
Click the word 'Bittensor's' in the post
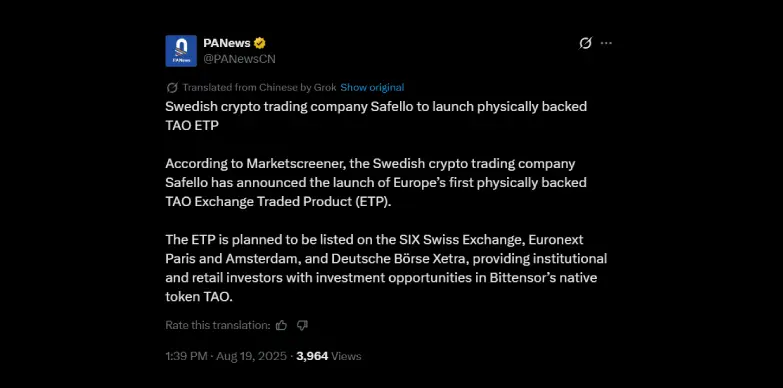(510, 278)
